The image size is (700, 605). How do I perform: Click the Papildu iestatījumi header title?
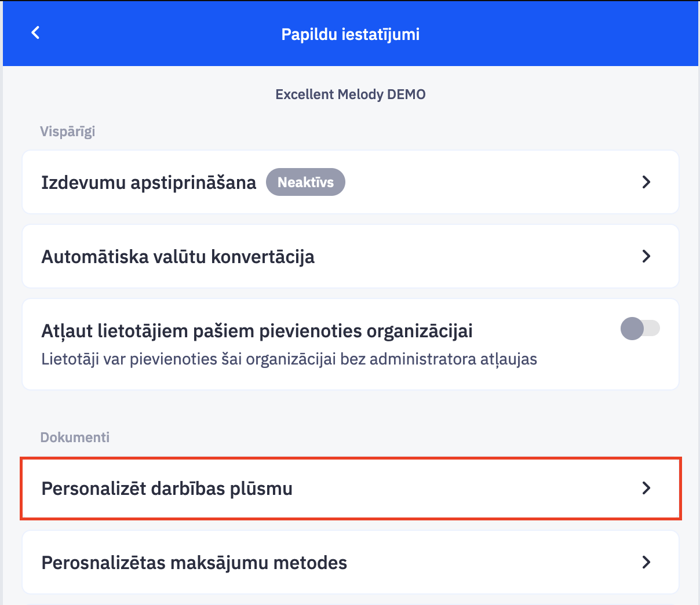tap(350, 34)
